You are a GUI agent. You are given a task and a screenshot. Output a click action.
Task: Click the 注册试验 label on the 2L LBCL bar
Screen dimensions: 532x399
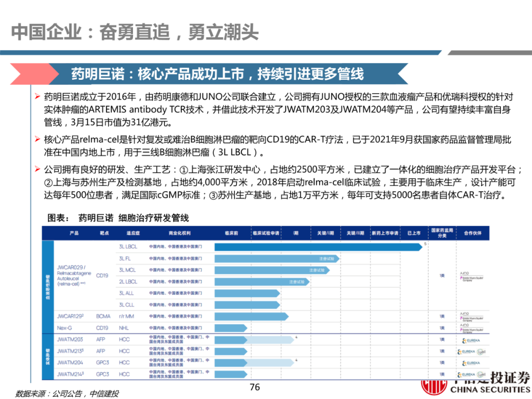coord(297,282)
